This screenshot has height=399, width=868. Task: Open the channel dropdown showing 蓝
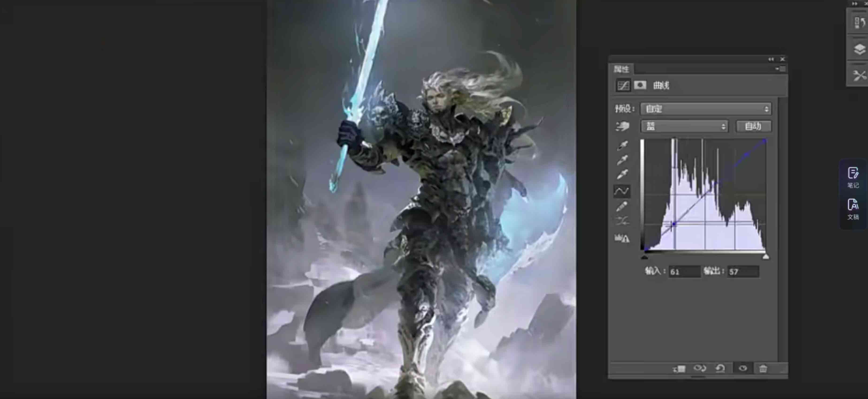click(x=684, y=127)
